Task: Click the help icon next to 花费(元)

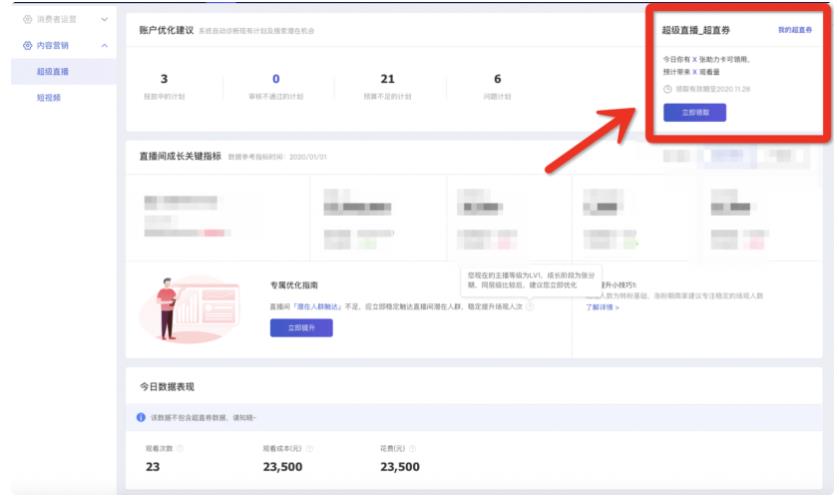Action: [x=412, y=448]
